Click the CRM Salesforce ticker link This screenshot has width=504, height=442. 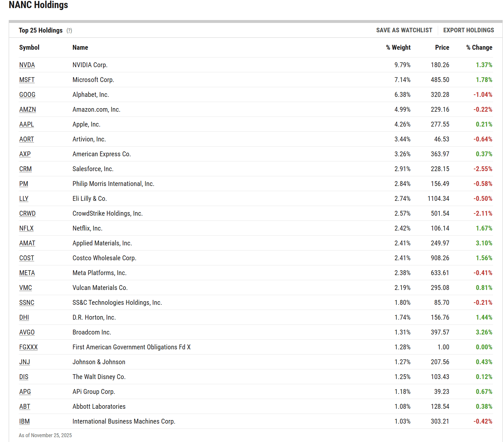click(x=26, y=169)
